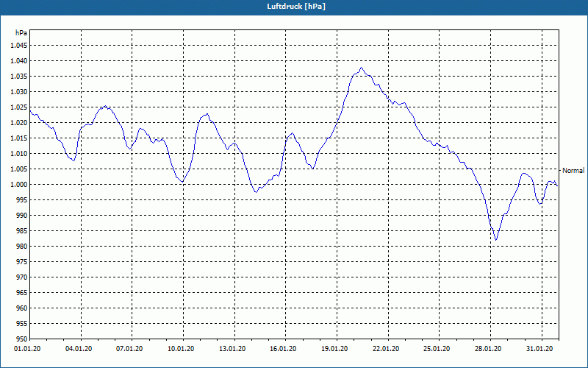This screenshot has width=588, height=368.
Task: Select the 970 y-axis value
Action: (22, 277)
